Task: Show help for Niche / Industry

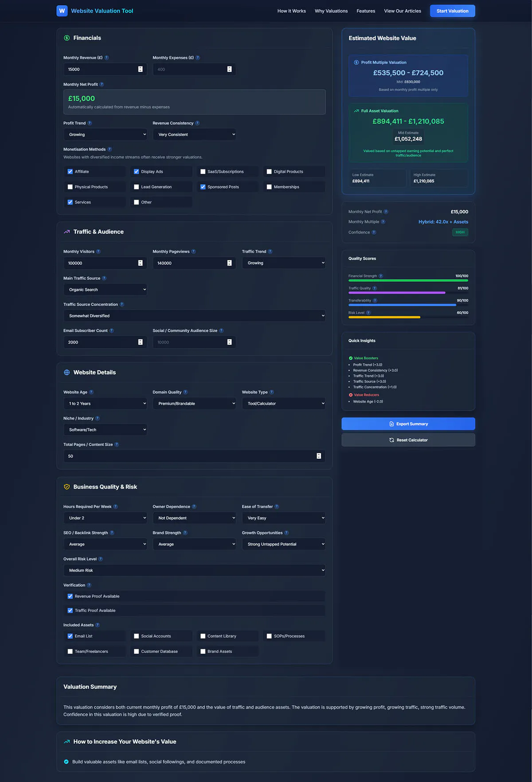Action: (98, 418)
